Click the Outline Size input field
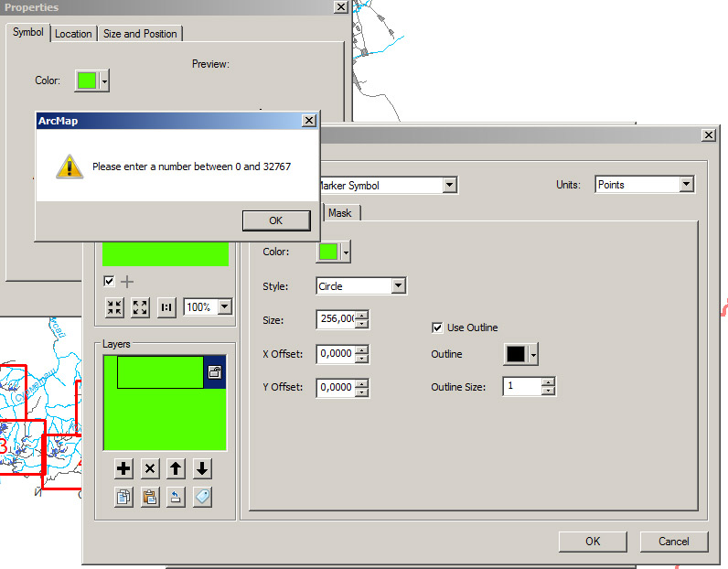728x569 pixels. click(x=523, y=386)
